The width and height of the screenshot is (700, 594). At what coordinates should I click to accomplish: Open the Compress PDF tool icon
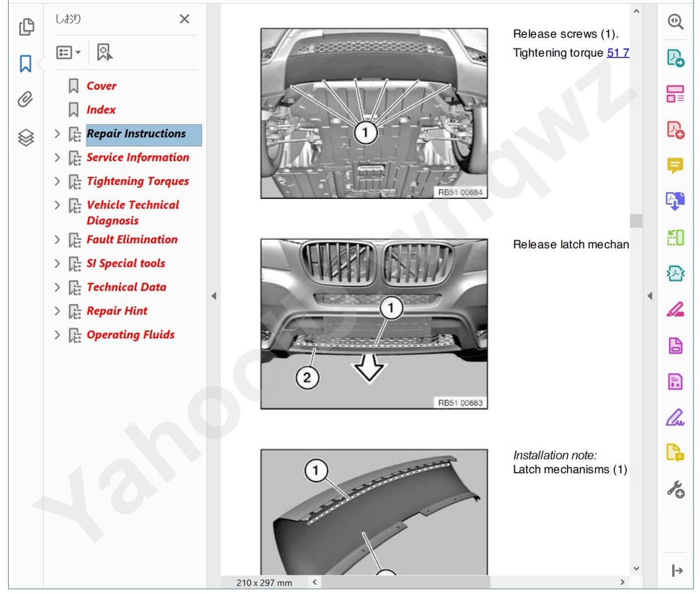675,274
